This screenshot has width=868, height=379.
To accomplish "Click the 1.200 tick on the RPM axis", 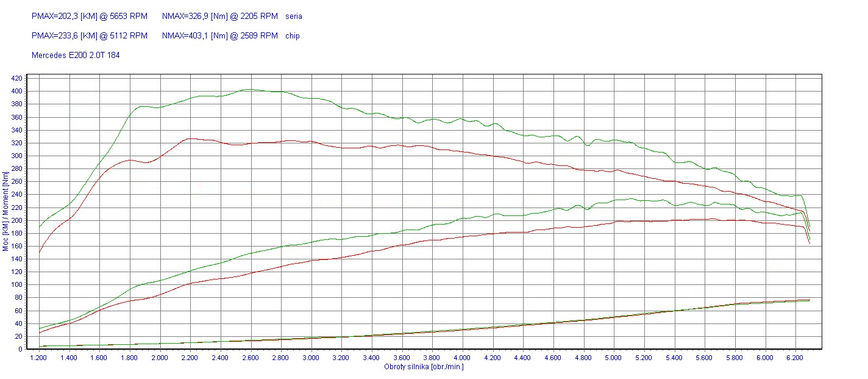I will 40,358.
